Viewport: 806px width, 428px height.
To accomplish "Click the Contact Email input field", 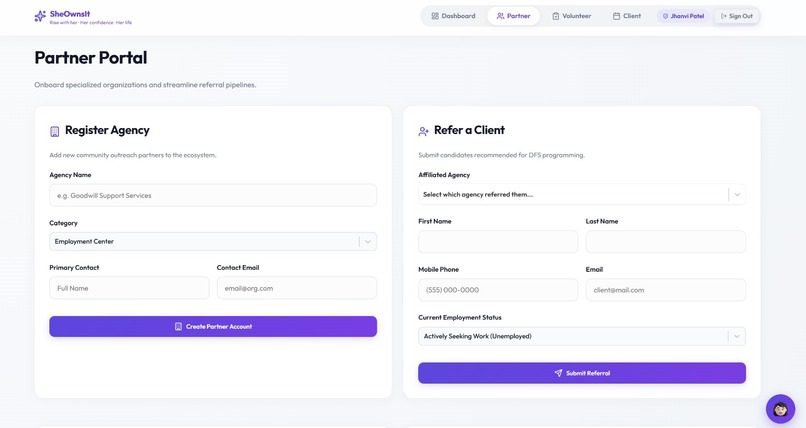I will point(297,288).
